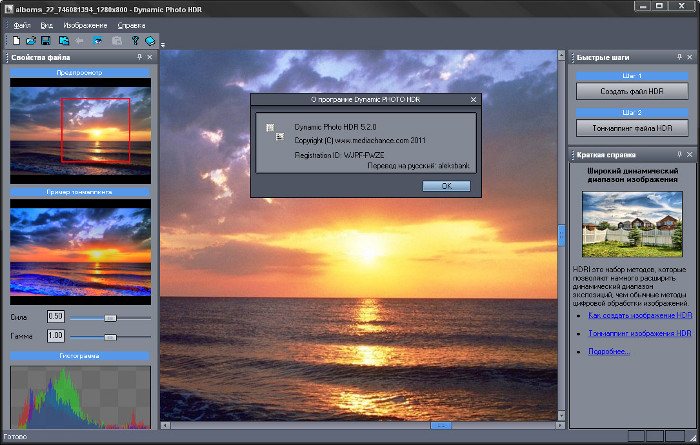The image size is (700, 445).
Task: Click the Гамма value input field
Action: coord(56,336)
